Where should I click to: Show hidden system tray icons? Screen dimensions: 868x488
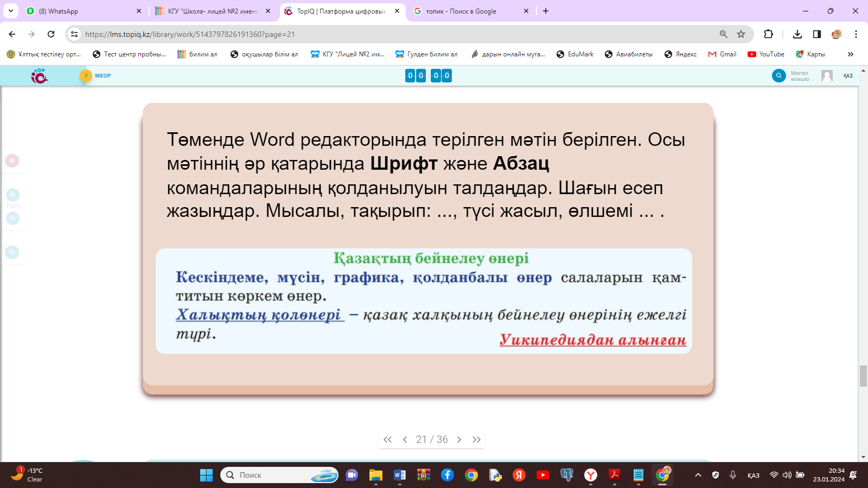pyautogui.click(x=698, y=475)
